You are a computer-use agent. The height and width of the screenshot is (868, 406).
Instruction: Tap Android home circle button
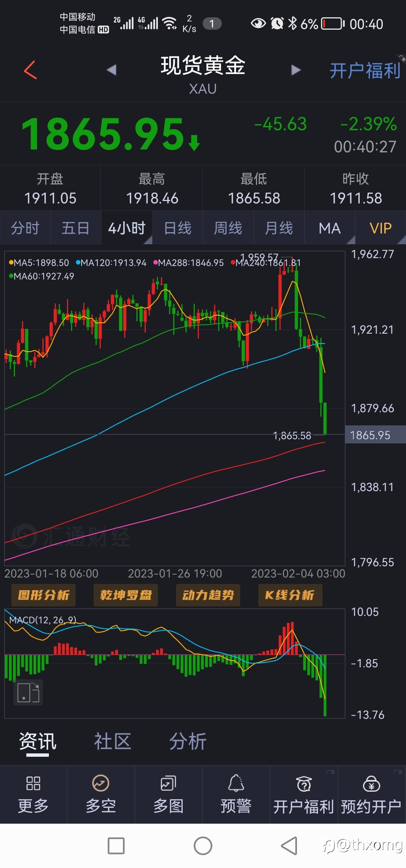click(x=203, y=846)
